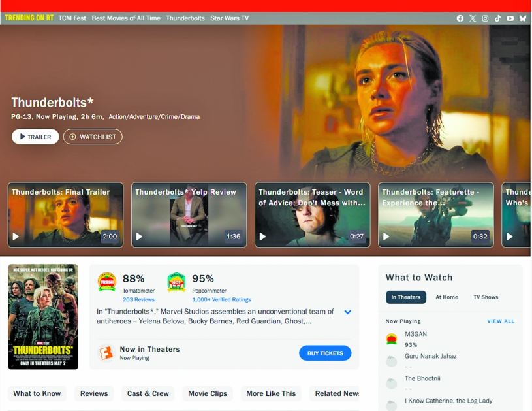The height and width of the screenshot is (411, 532).
Task: Expand the movie synopsis with the blue chevron
Action: [347, 312]
